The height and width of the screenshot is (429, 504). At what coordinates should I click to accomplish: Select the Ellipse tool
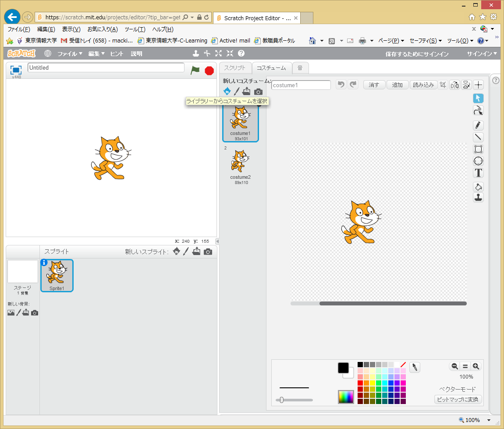(x=478, y=161)
